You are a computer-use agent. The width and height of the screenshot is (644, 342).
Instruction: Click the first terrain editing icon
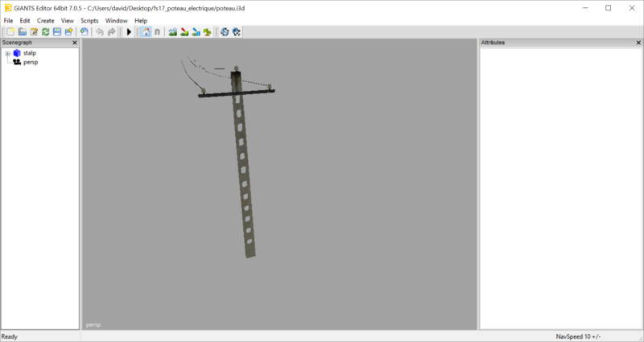[x=173, y=32]
